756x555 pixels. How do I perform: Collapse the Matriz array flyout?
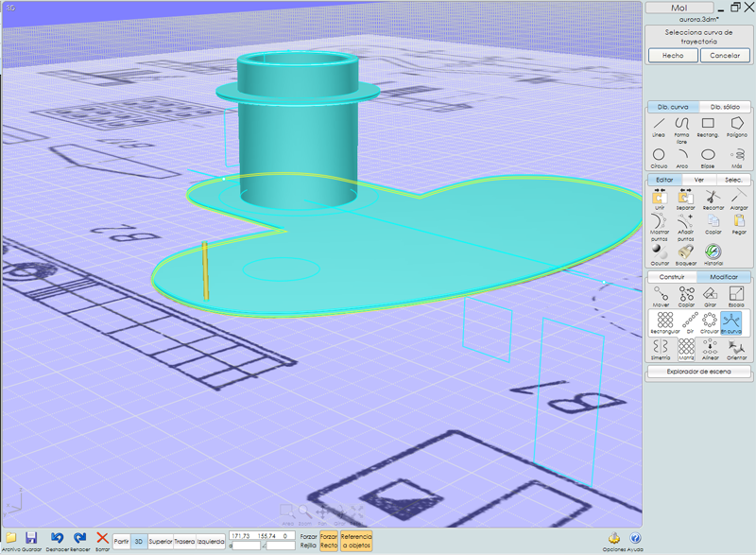[686, 349]
